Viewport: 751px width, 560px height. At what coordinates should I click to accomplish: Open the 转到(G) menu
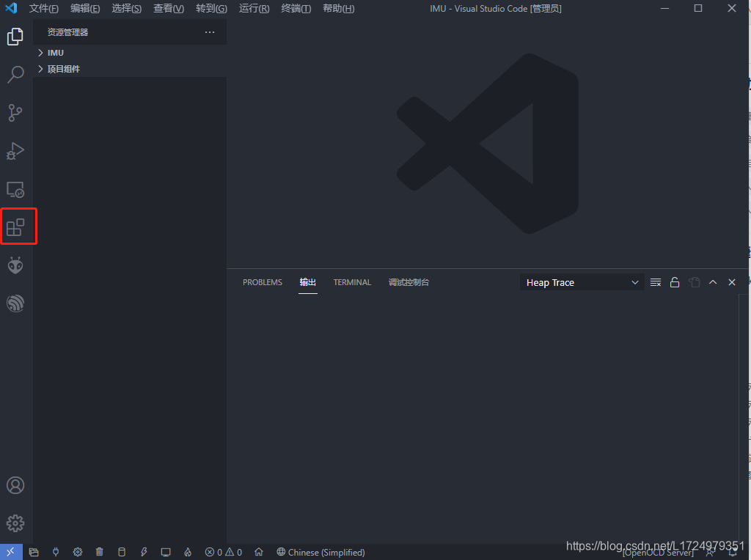(x=211, y=9)
